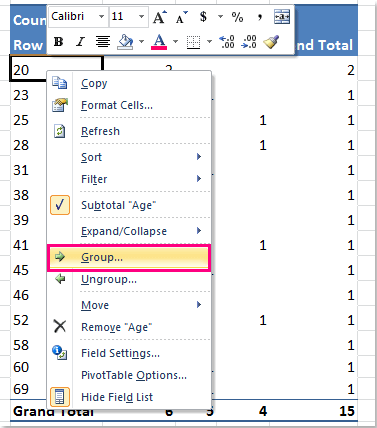
Task: Click the Center alignment icon
Action: (x=103, y=42)
